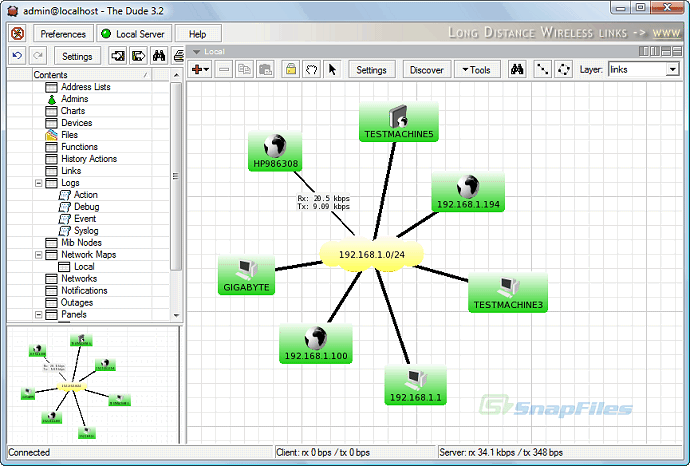
Task: Click the paste icon in map toolbar
Action: tap(265, 70)
